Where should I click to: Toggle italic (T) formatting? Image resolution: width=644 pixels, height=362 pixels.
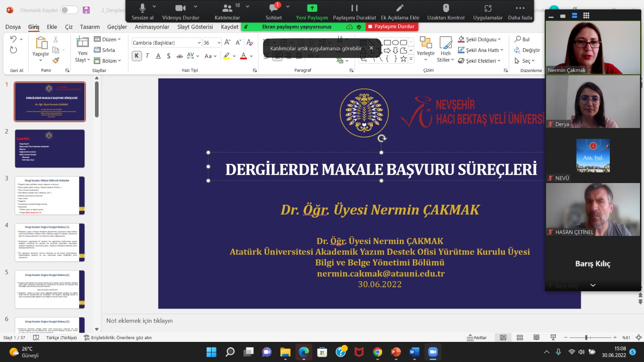147,56
